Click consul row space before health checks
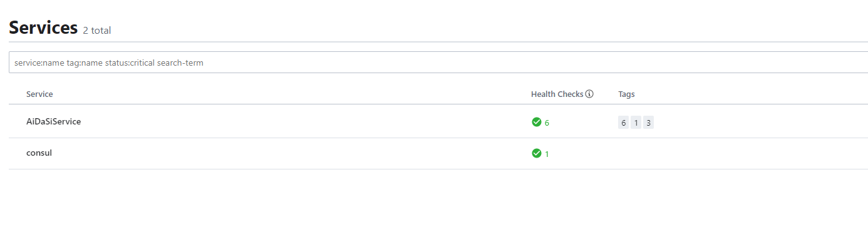868x252 pixels. point(288,153)
